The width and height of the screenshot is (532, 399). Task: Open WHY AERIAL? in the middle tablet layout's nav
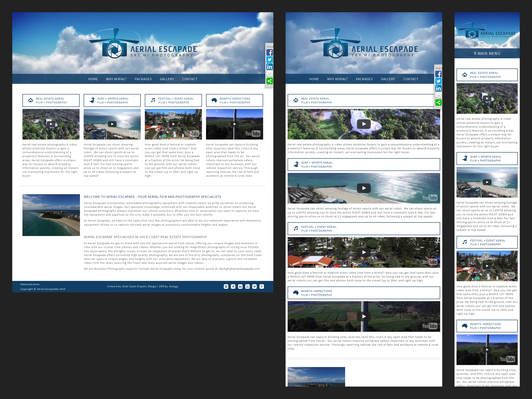(x=337, y=79)
